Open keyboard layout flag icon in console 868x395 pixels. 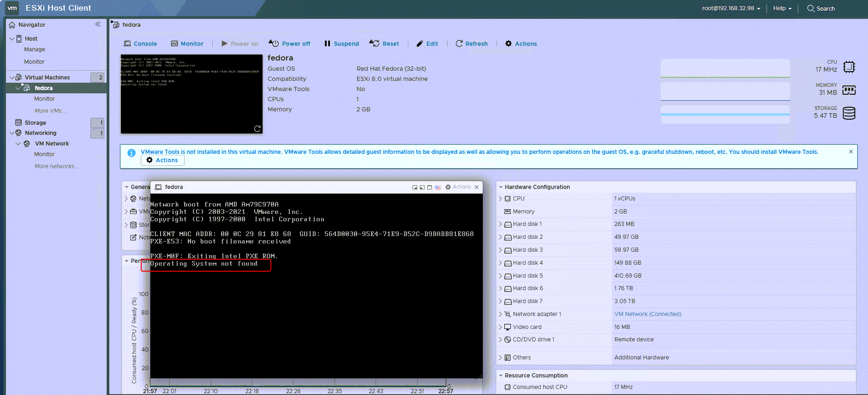pyautogui.click(x=437, y=187)
